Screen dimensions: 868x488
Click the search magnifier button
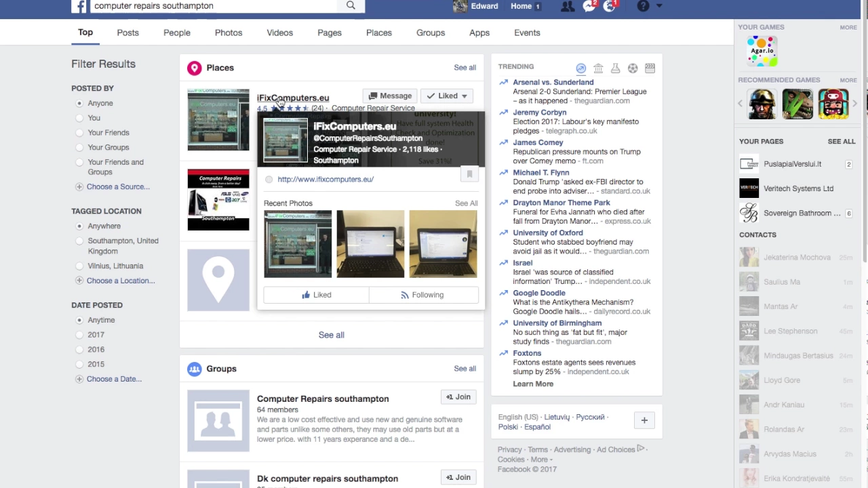[351, 5]
